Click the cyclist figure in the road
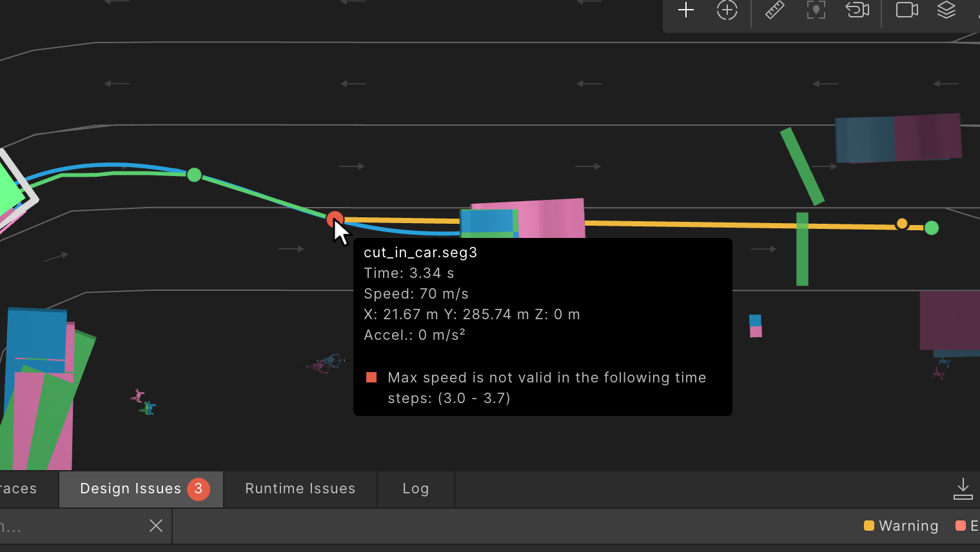This screenshot has height=552, width=980. tap(326, 364)
